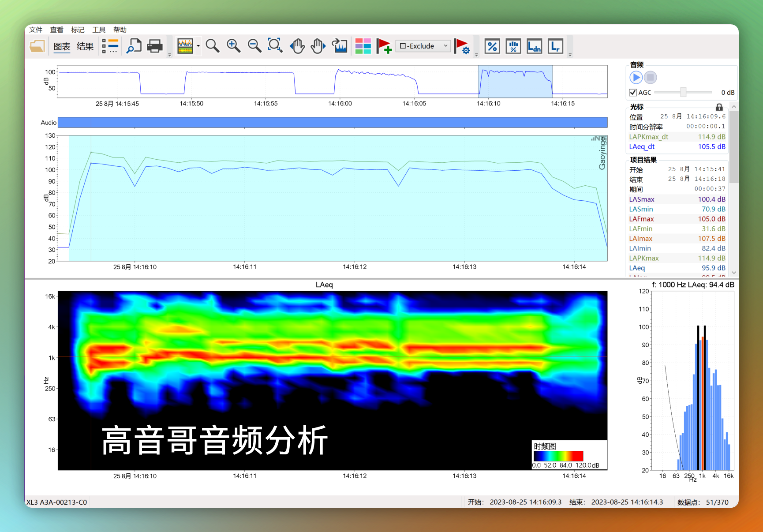This screenshot has width=763, height=532.
Task: Click the Ldn toolbar icon
Action: (x=535, y=46)
